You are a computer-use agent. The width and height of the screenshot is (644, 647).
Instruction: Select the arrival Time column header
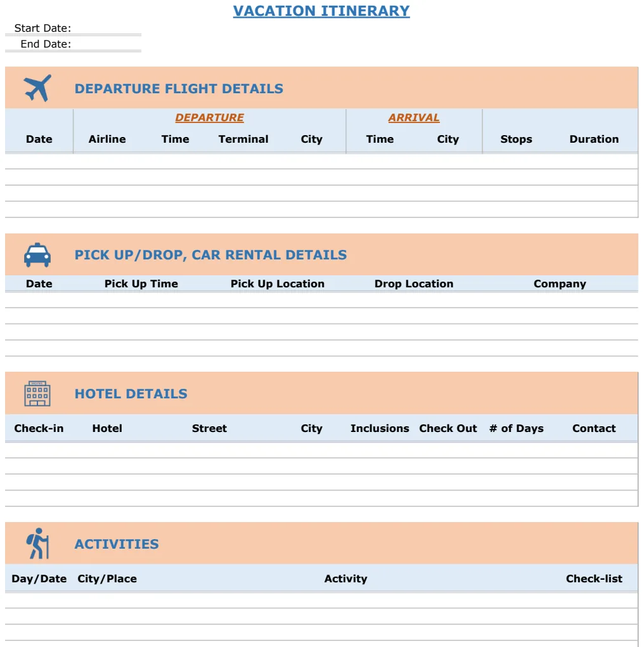380,139
